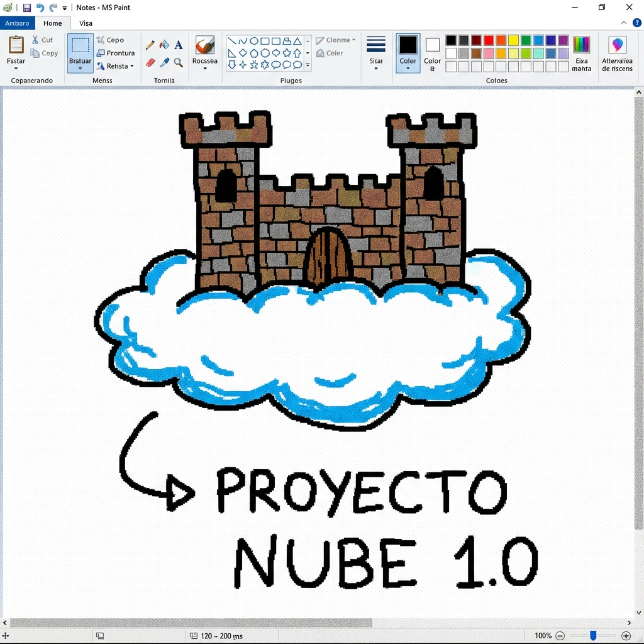Pick the five-pointed star shape

(x=286, y=52)
